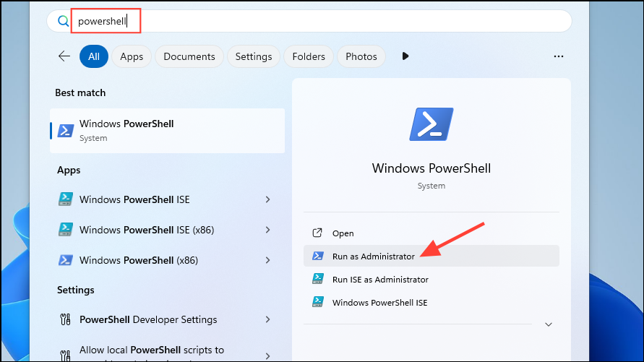The image size is (644, 362).
Task: Expand more actions with down chevron
Action: [549, 324]
